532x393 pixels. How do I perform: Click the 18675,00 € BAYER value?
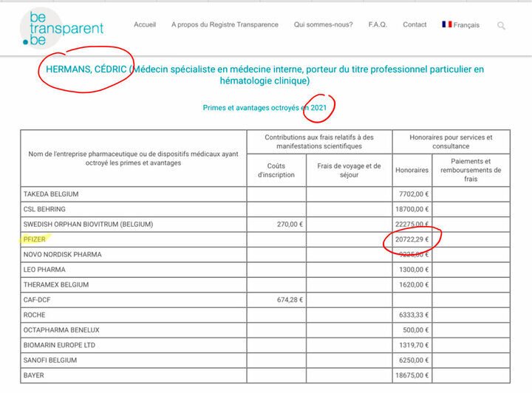coord(412,375)
